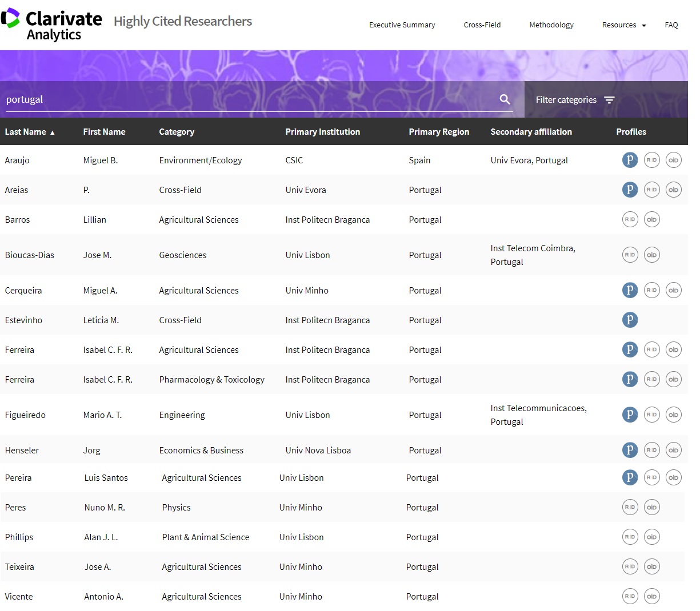Image resolution: width=700 pixels, height=611 pixels.
Task: Open ORCID profile for Barros
Action: (x=651, y=219)
